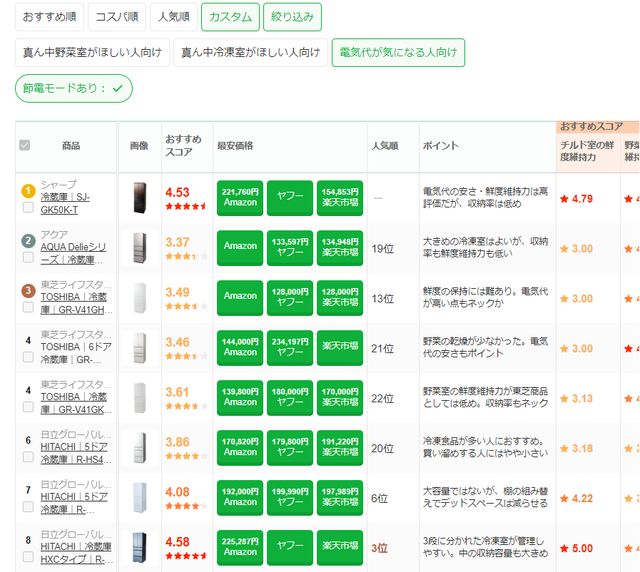Sort by コスパ順 tab
Viewport: 640px width, 572px height.
click(x=114, y=17)
